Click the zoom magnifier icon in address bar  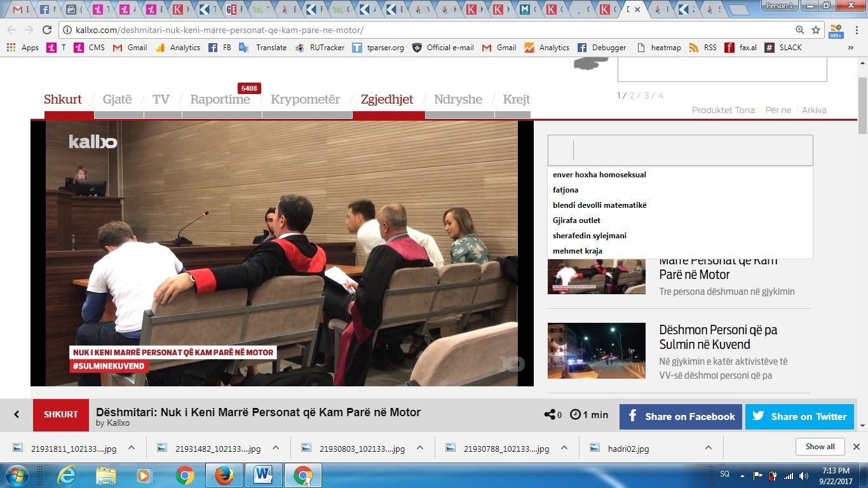800,30
